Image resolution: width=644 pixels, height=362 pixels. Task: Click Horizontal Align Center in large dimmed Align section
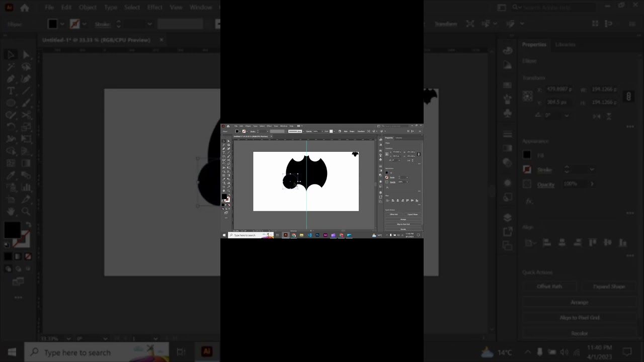coord(562,243)
